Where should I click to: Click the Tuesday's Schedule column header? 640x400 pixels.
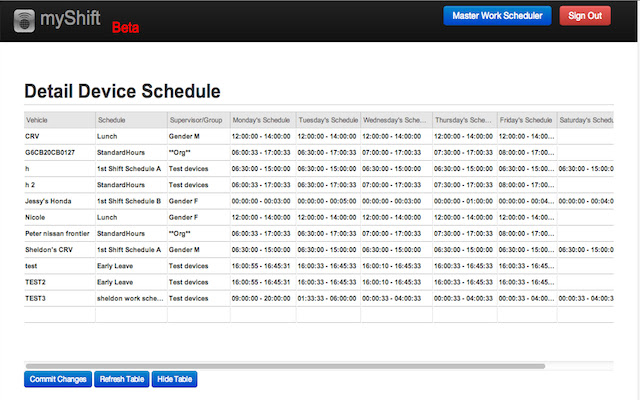pos(328,120)
